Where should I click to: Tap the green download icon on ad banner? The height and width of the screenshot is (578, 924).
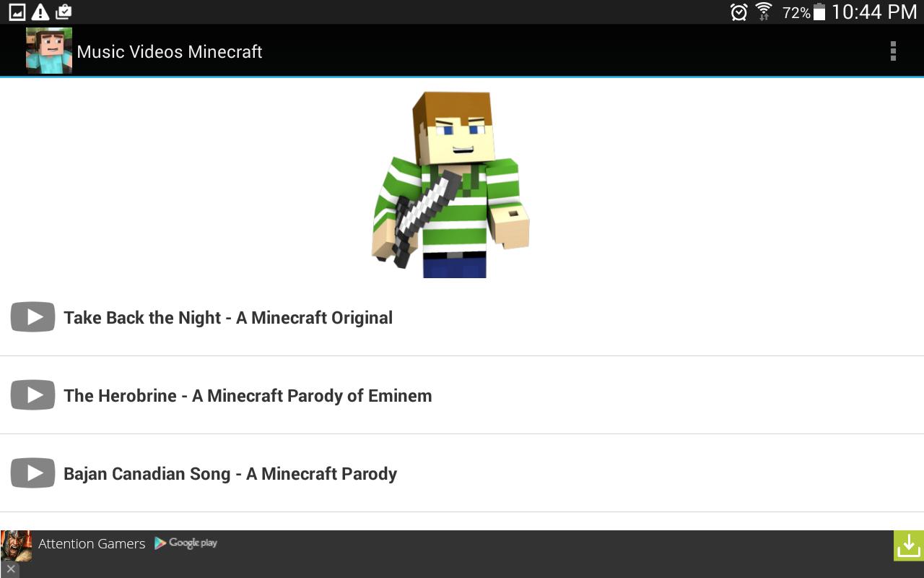907,545
